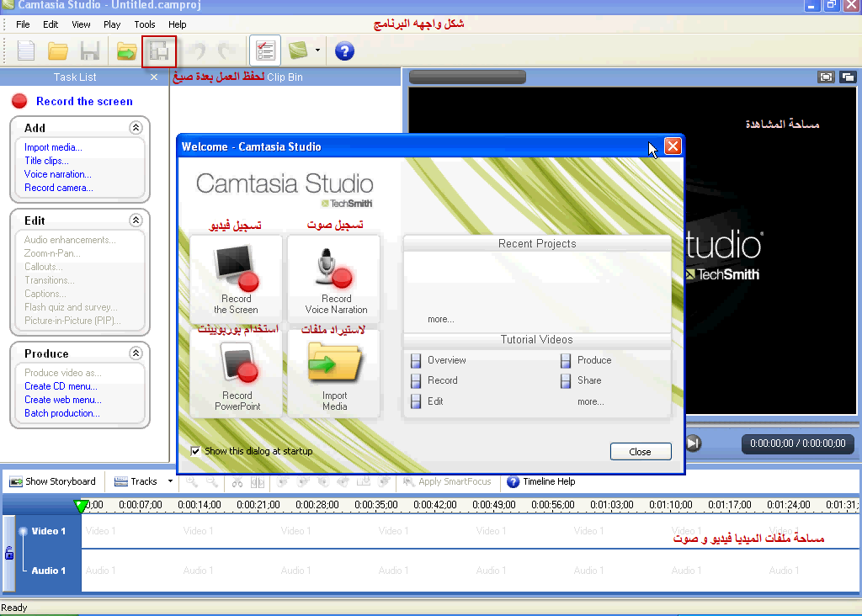
Task: Click the Record PowerPoint icon in Welcome dialog
Action: coord(240,363)
